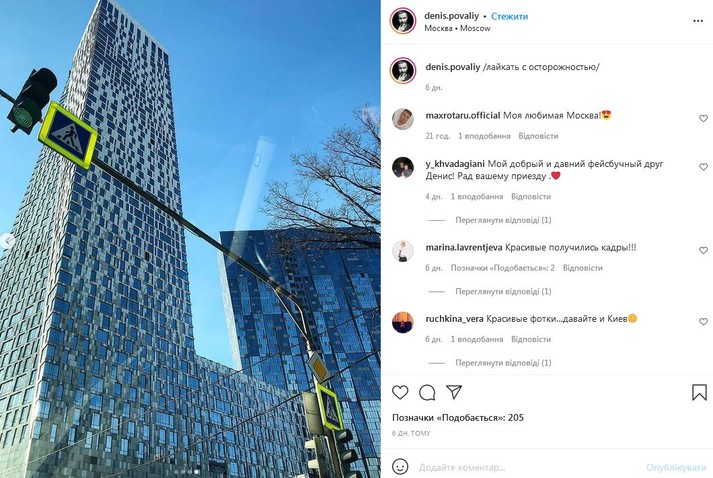
Task: Like ruchkina_vera comment heart
Action: [703, 322]
